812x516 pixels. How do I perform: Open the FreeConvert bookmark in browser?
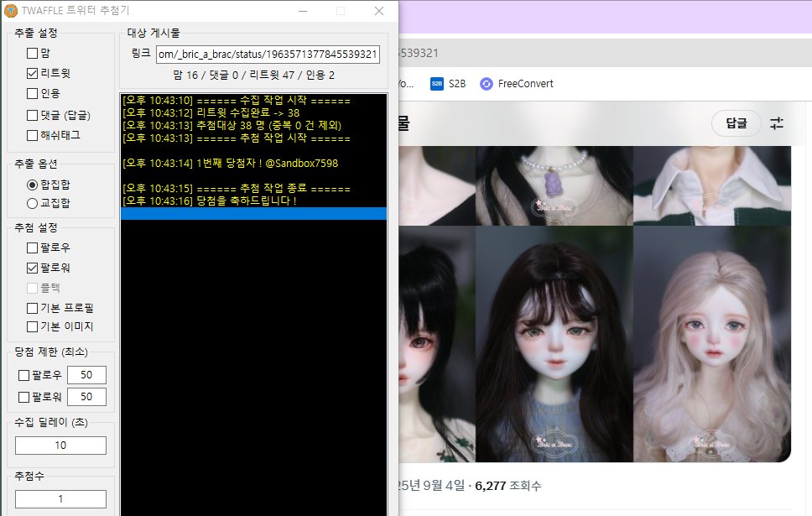517,84
